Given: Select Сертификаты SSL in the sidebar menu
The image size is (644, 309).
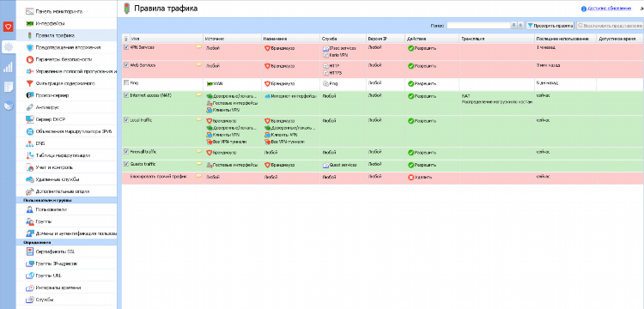Looking at the screenshot, I should coord(56,251).
